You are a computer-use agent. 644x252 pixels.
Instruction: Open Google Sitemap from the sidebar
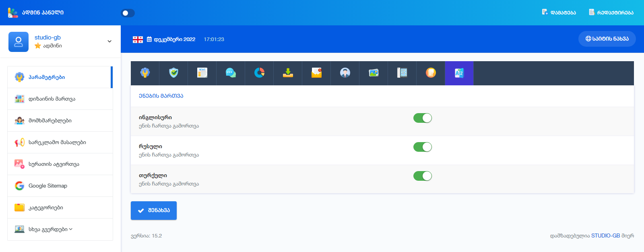pyautogui.click(x=47, y=186)
